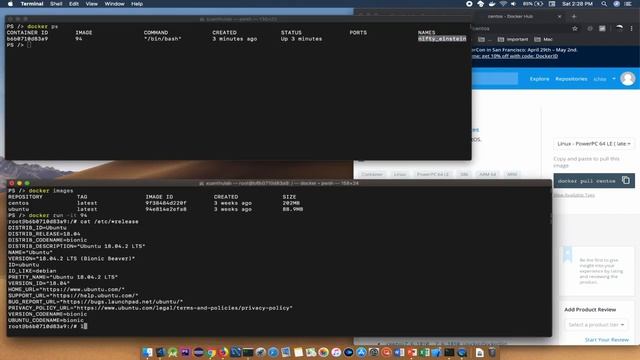Viewport: 640px width, 360px height.
Task: Open Finder from the Dock
Action: pyautogui.click(x=148, y=352)
